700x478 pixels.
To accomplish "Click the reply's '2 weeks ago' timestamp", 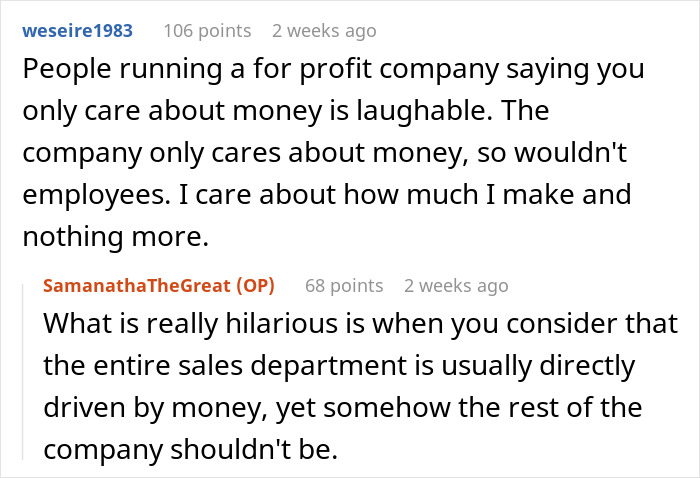I will pyautogui.click(x=456, y=286).
